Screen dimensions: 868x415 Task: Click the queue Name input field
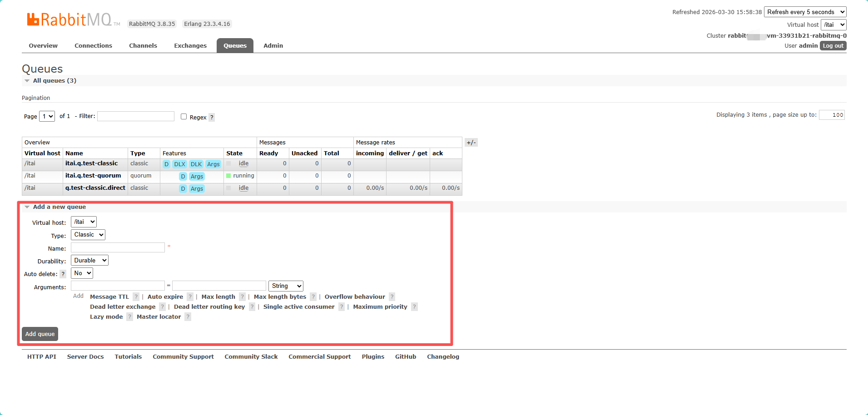[x=118, y=248]
